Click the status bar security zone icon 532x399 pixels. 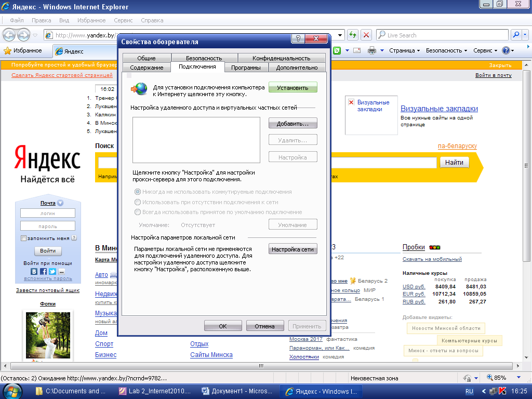pos(467,378)
